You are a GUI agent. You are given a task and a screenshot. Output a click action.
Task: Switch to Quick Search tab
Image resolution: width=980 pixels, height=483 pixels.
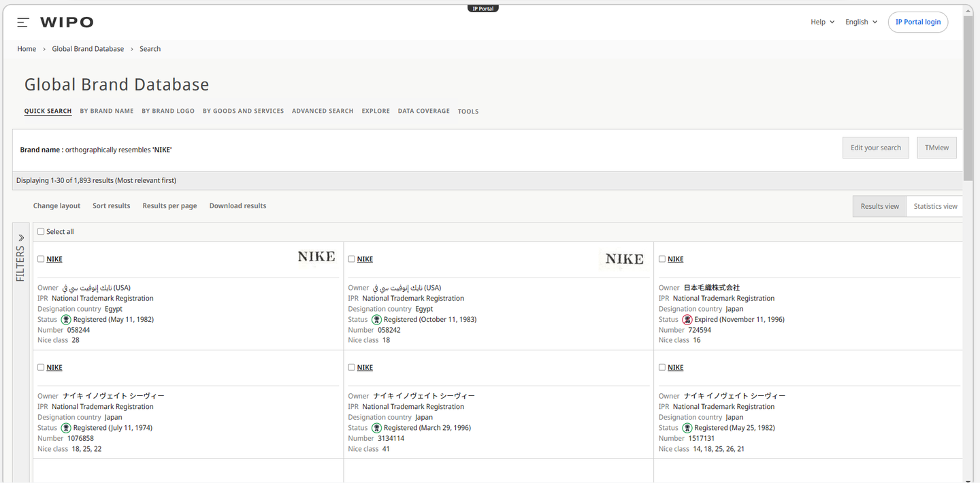(x=48, y=111)
